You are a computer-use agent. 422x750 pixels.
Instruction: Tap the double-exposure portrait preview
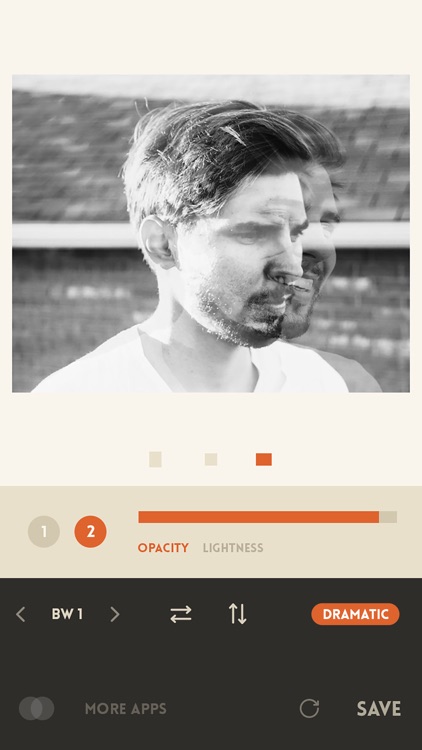tap(211, 233)
